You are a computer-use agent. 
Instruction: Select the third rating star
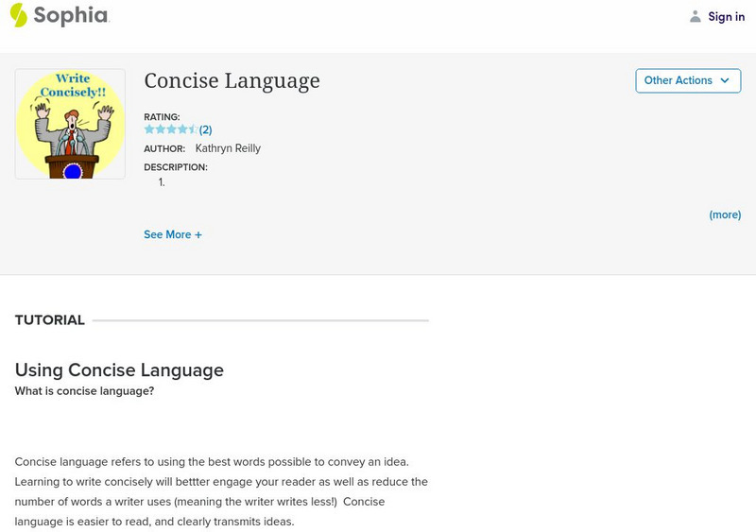(172, 129)
